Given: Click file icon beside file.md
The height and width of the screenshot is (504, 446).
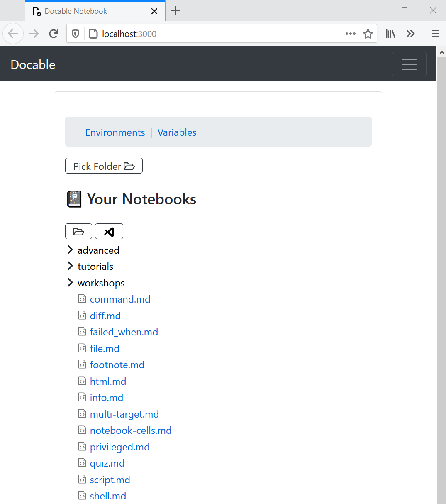Looking at the screenshot, I should pyautogui.click(x=82, y=348).
